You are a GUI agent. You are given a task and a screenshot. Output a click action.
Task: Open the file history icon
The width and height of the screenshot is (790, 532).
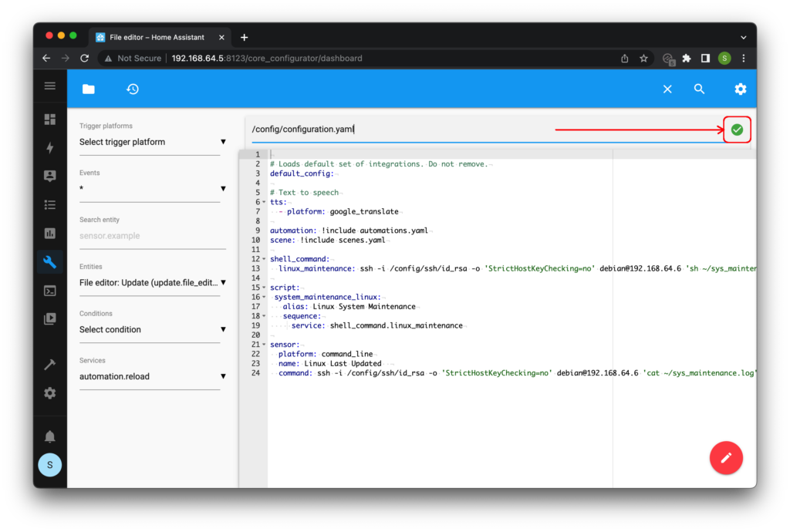[133, 89]
